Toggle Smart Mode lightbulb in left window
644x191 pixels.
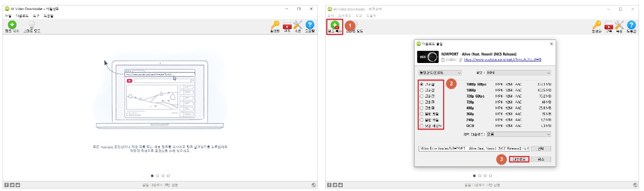click(x=32, y=24)
